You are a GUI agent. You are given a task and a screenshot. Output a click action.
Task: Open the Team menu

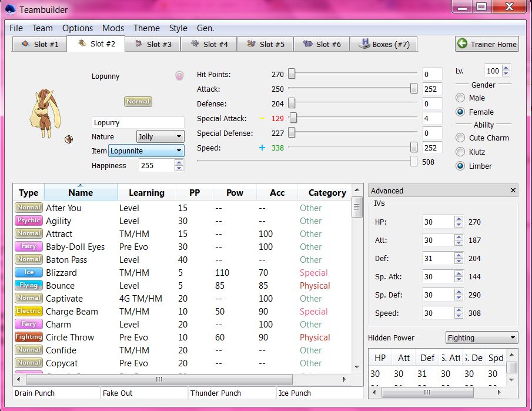(42, 28)
